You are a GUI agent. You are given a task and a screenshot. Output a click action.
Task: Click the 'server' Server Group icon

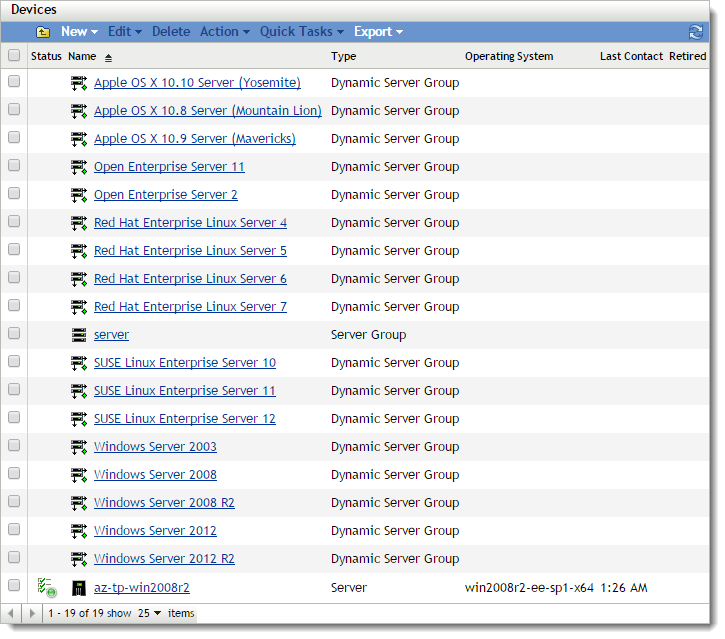pyautogui.click(x=79, y=335)
